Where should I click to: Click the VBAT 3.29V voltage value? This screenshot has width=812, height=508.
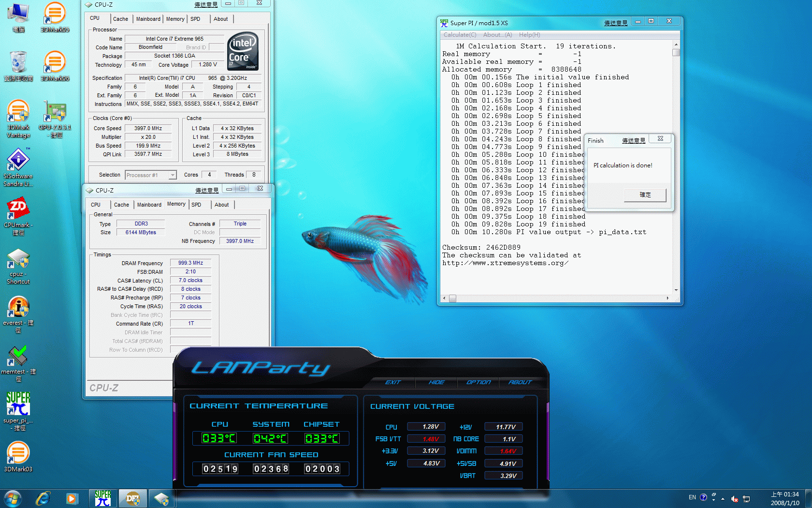pos(504,476)
